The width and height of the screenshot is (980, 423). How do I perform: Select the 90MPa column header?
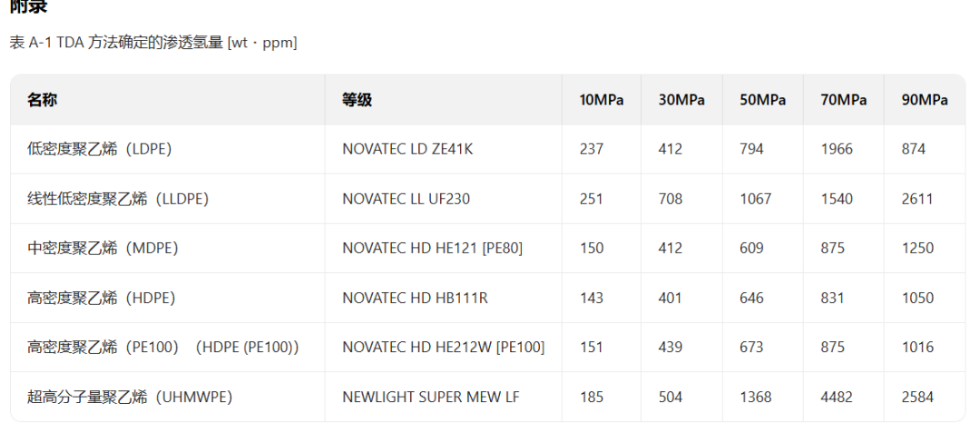[x=925, y=100]
